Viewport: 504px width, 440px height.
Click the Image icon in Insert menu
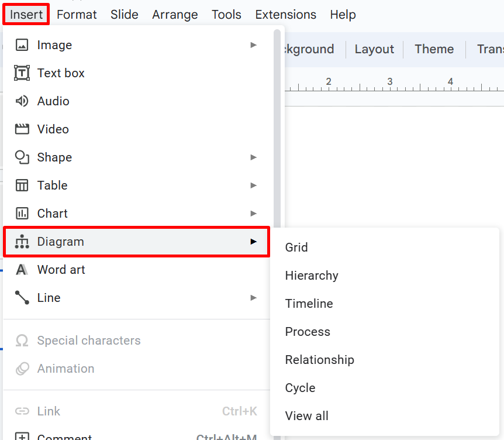point(22,45)
